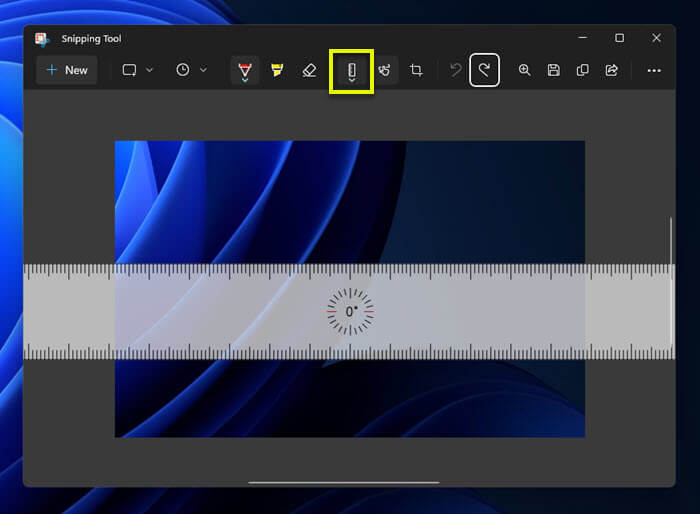Toggle the Ruler tool
Image resolution: width=700 pixels, height=514 pixels.
352,72
